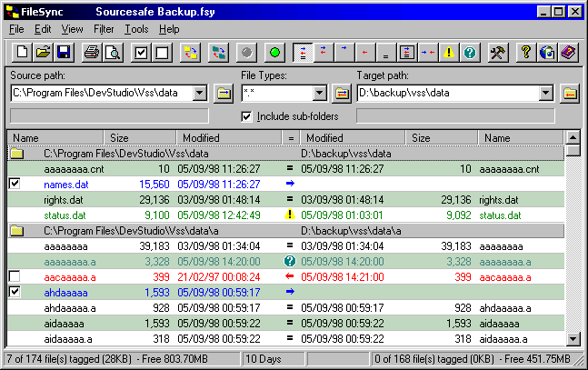Open the Tools menu

pos(136,29)
